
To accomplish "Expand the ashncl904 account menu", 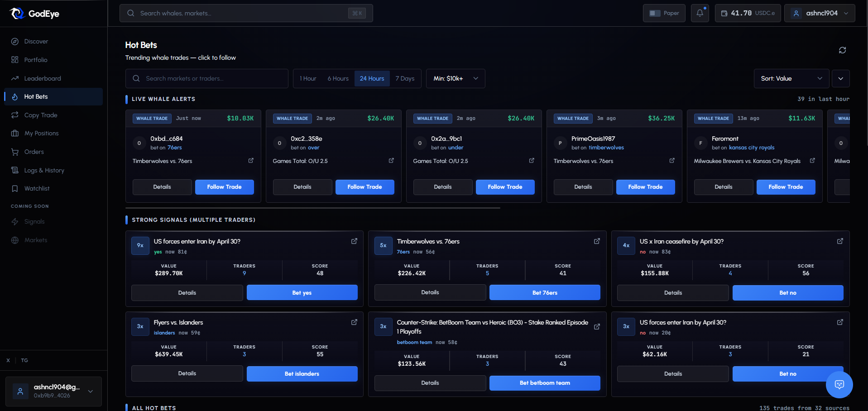I will (x=820, y=13).
